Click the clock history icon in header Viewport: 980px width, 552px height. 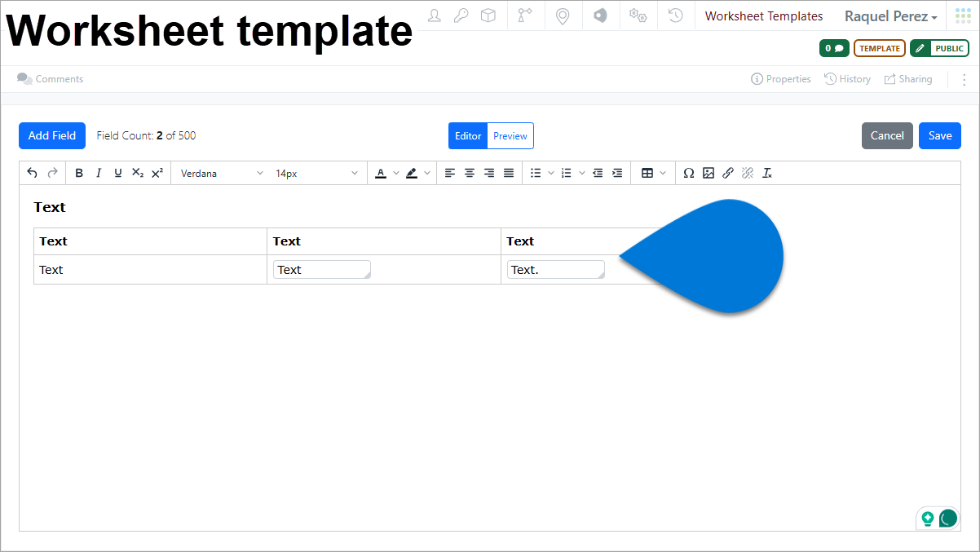pyautogui.click(x=675, y=15)
